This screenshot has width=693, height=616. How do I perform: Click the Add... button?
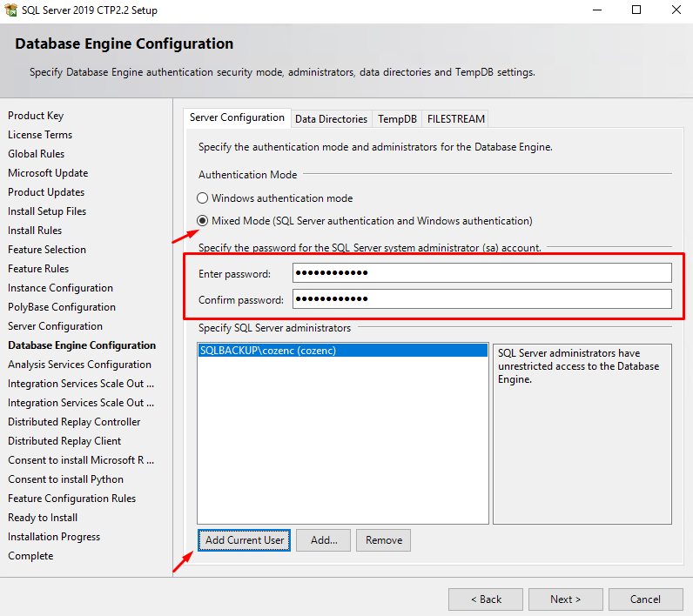coord(324,540)
